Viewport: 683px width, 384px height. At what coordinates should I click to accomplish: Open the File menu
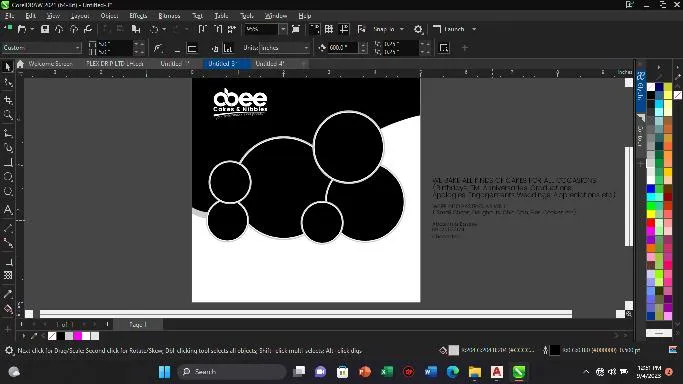click(x=10, y=16)
